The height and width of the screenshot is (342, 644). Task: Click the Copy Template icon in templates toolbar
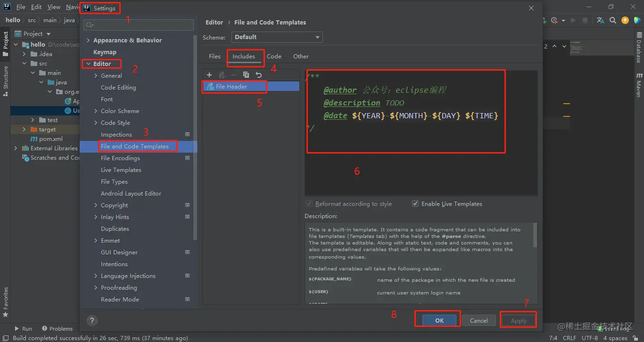tap(246, 75)
